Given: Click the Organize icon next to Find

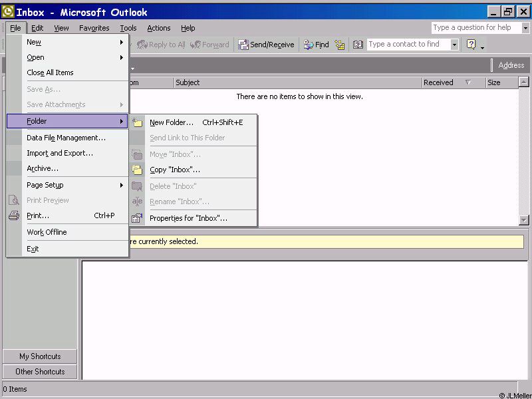Looking at the screenshot, I should [x=340, y=45].
